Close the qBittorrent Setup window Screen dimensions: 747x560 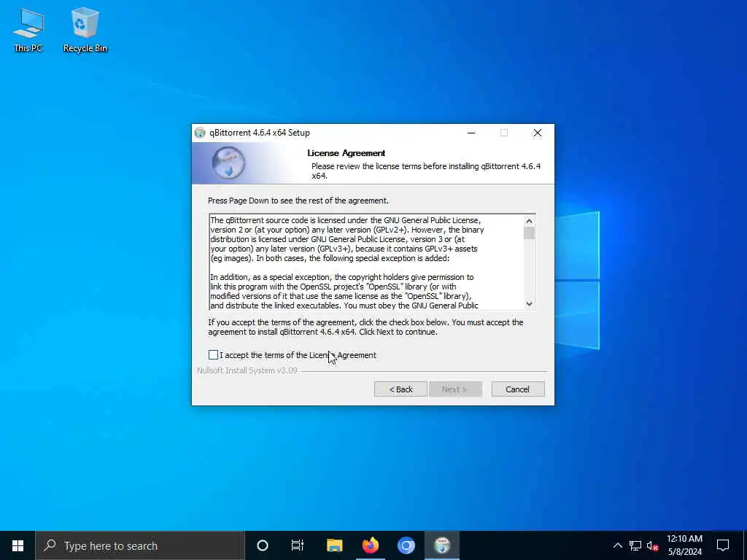point(538,133)
